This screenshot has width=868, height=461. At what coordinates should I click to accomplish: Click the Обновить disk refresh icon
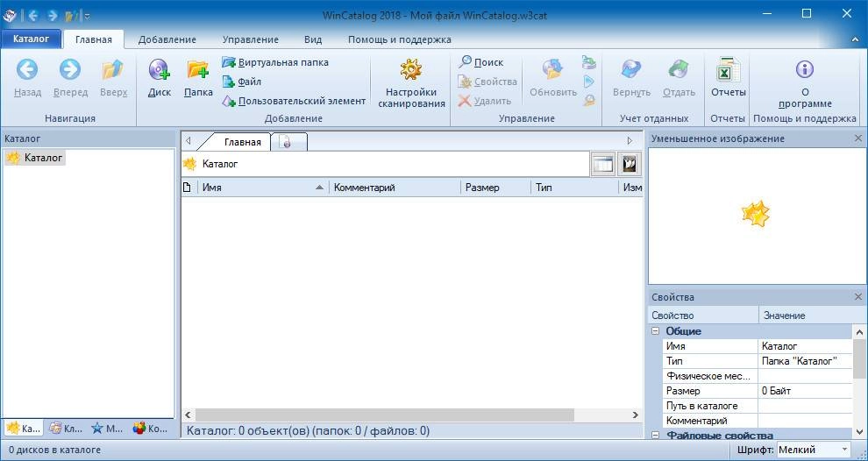(x=552, y=70)
